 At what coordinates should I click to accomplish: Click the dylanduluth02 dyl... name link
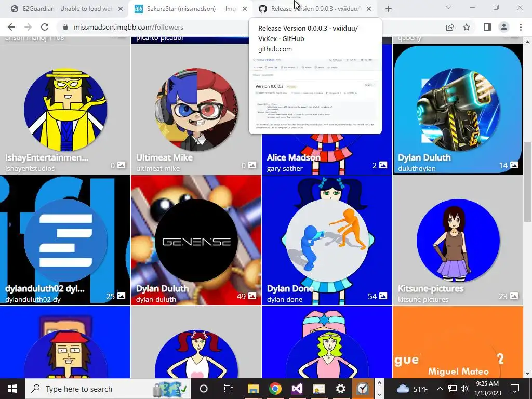45,289
